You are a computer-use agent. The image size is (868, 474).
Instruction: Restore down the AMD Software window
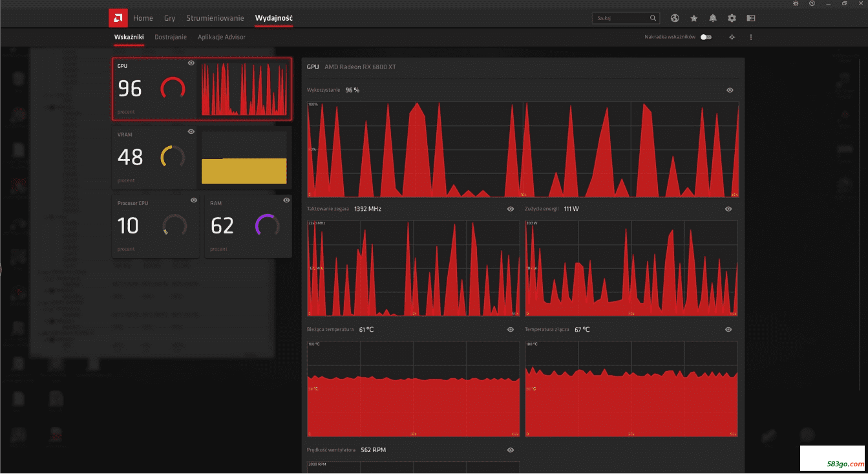point(845,3)
